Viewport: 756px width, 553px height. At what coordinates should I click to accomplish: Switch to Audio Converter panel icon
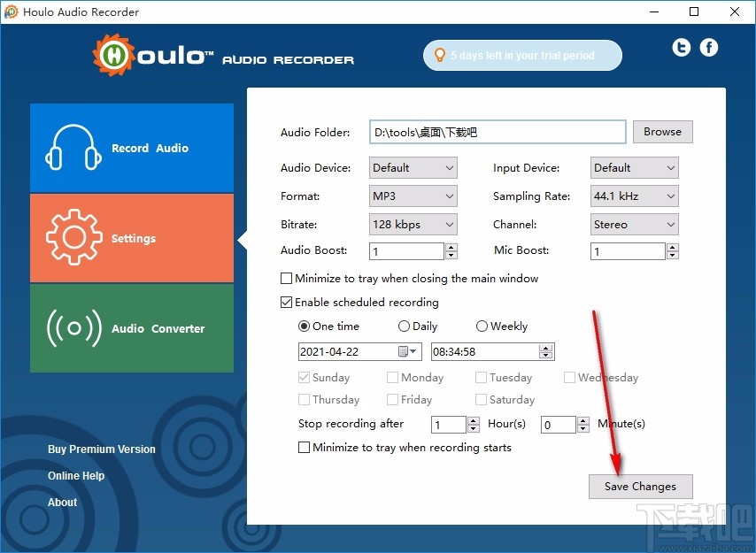coord(73,328)
